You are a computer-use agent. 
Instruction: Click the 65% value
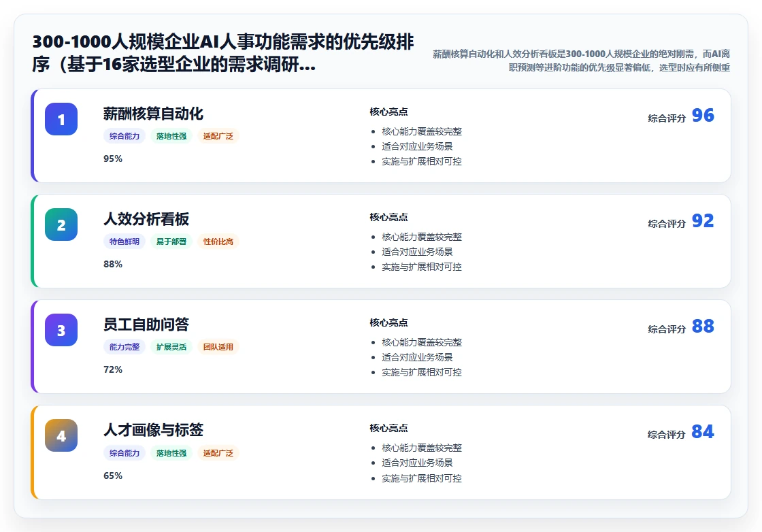coord(113,476)
